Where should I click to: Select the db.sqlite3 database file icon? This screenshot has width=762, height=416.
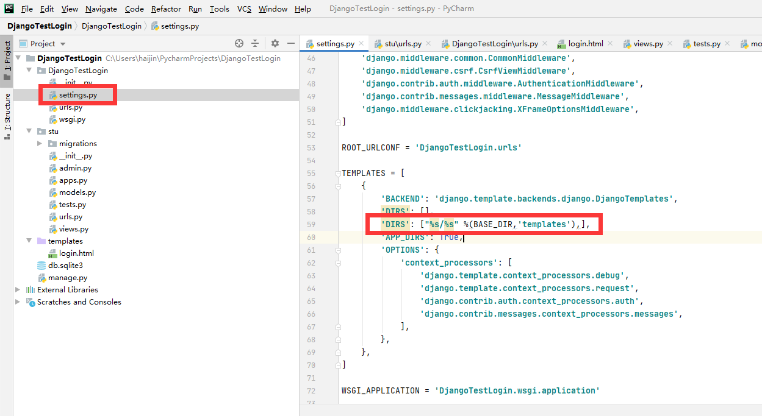coord(42,265)
